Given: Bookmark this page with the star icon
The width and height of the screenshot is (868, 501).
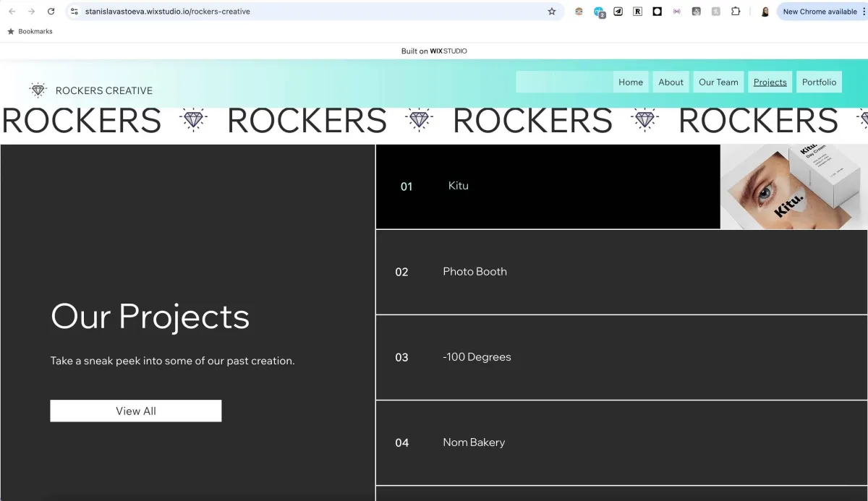Looking at the screenshot, I should (552, 12).
